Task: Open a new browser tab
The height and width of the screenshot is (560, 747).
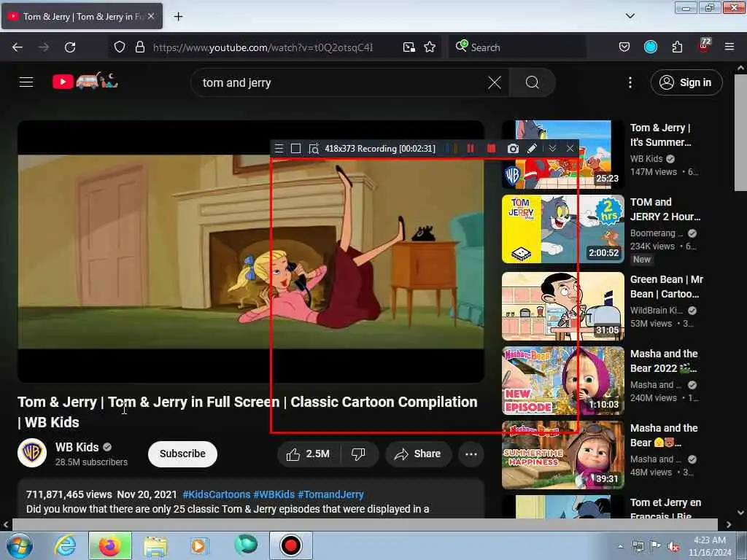Action: coord(178,17)
